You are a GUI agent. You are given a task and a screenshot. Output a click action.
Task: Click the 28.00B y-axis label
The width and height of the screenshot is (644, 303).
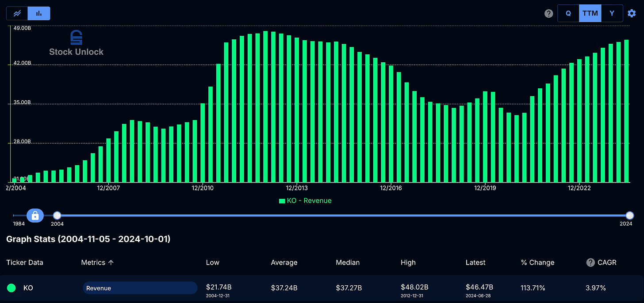coord(22,142)
